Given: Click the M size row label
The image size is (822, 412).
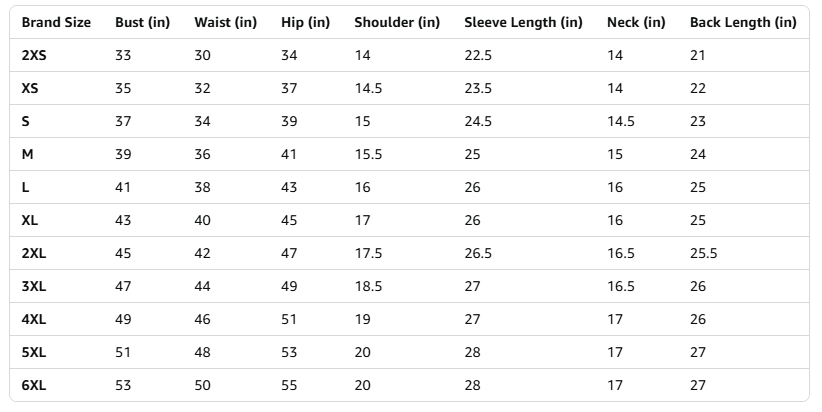Looking at the screenshot, I should click(x=28, y=154).
